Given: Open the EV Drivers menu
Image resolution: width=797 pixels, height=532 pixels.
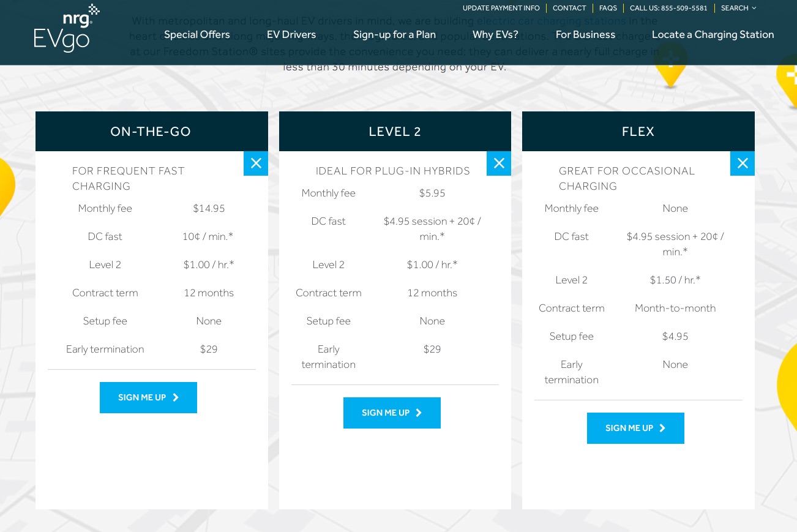Looking at the screenshot, I should (291, 35).
